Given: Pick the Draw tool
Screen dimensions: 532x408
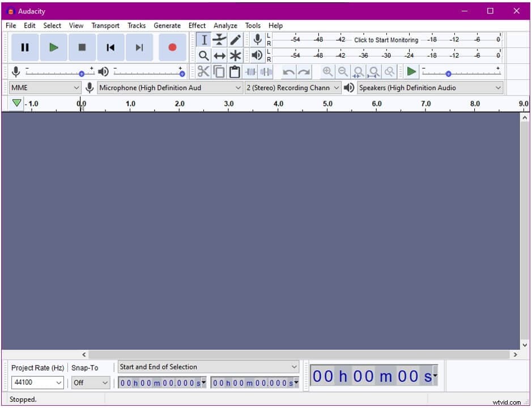Looking at the screenshot, I should point(235,40).
